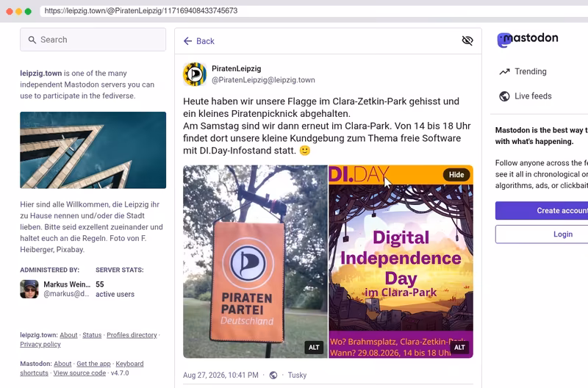Open the Privacy policy link
The height and width of the screenshot is (388, 588).
(x=40, y=344)
